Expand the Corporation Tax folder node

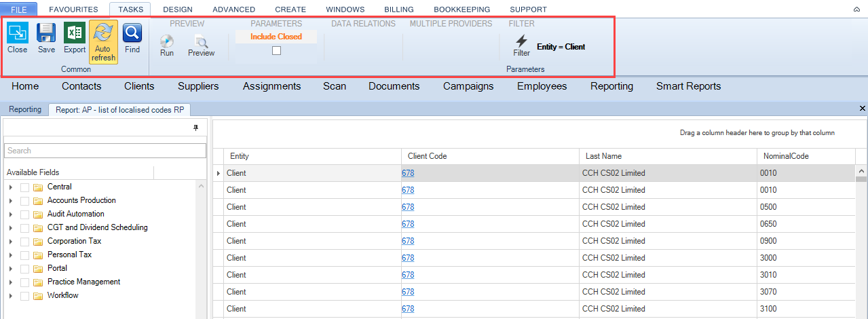tap(10, 241)
